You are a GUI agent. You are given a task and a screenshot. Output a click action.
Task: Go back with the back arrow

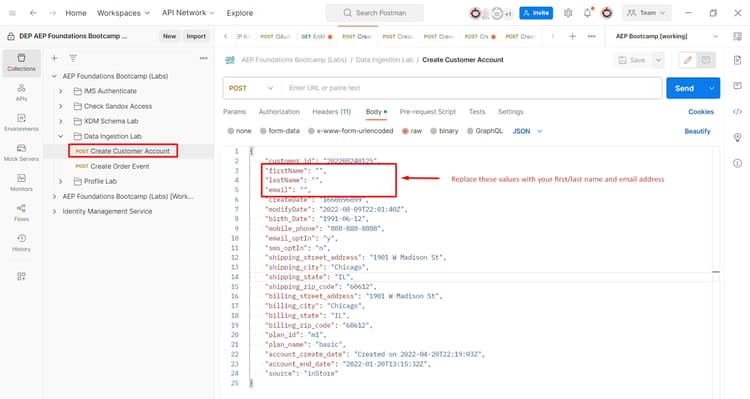pos(33,13)
